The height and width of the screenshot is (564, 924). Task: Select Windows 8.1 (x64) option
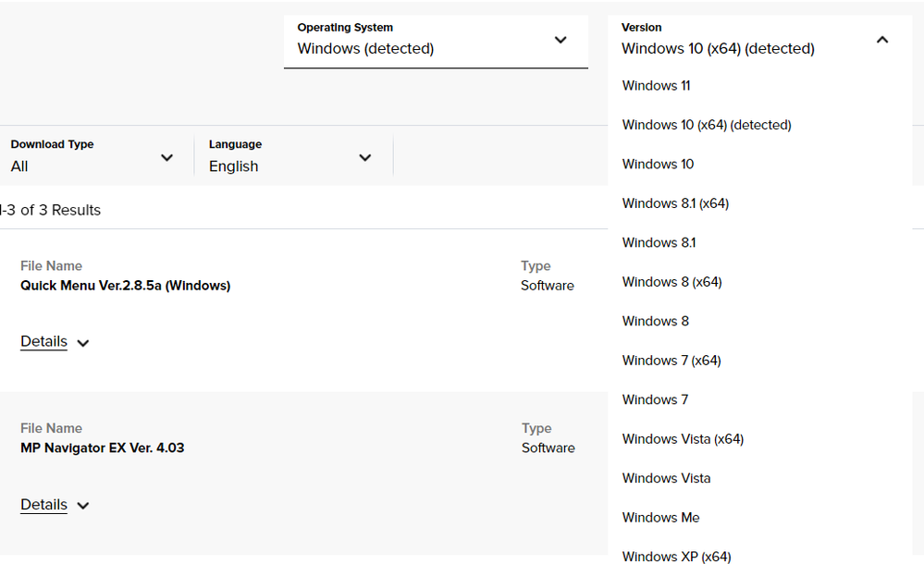tap(675, 203)
